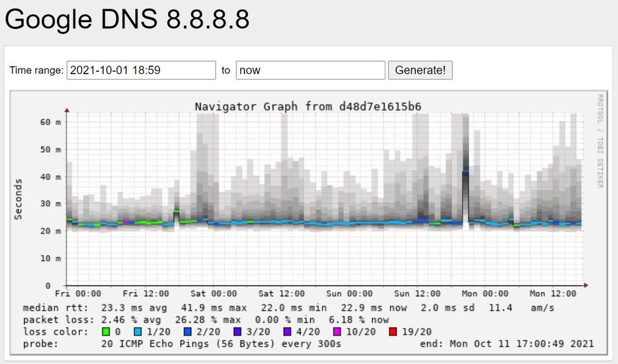Click the 'Sun 00:00' axis label
The image size is (618, 364).
[x=349, y=294]
